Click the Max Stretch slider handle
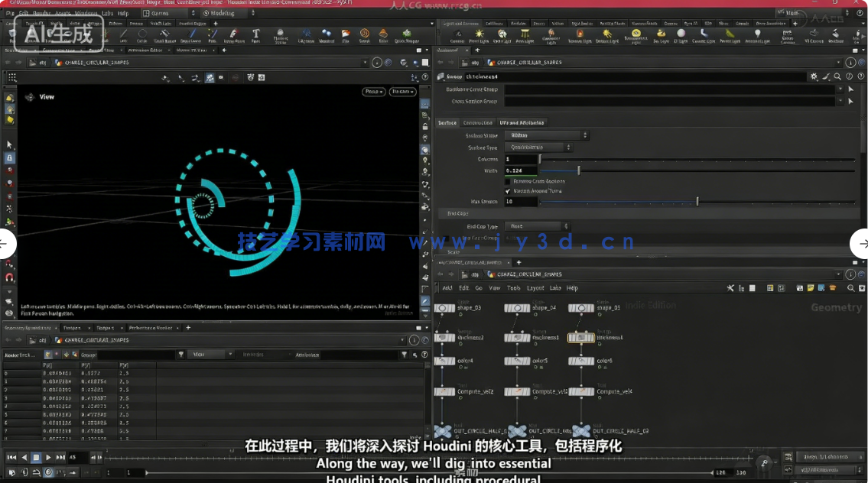 [x=698, y=201]
